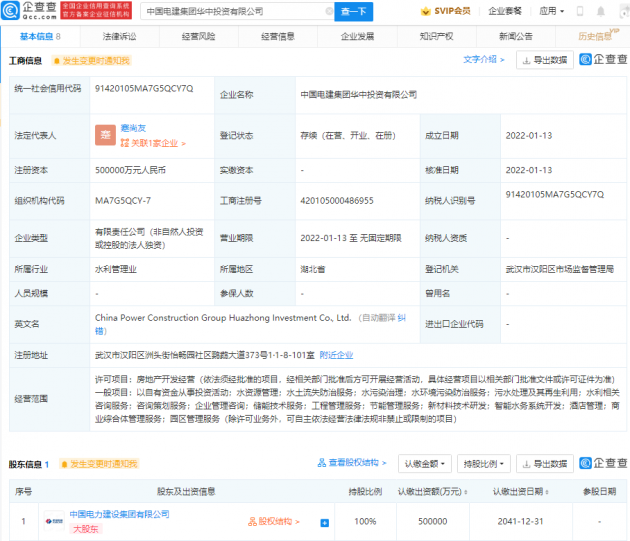Open the legal representative avatar icon
The image size is (630, 541).
click(105, 135)
